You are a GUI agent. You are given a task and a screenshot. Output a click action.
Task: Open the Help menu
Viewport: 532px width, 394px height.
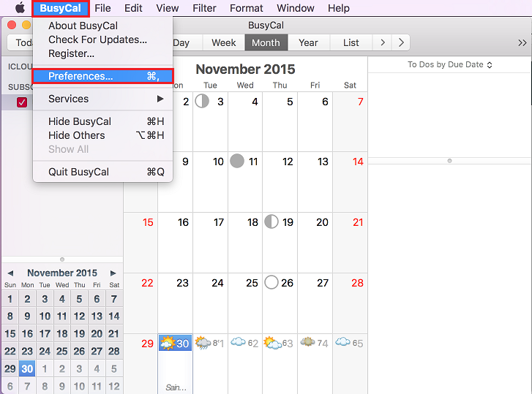click(339, 8)
